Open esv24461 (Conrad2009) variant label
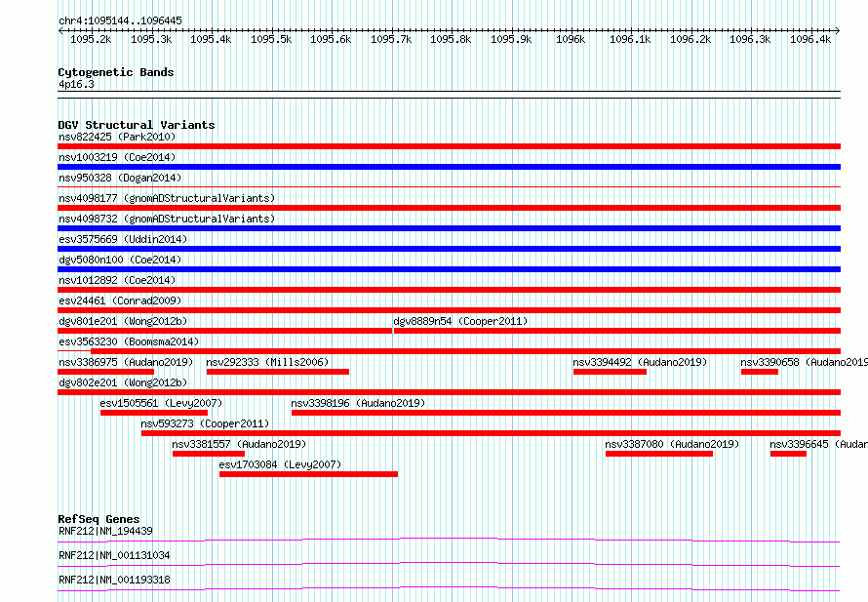The height and width of the screenshot is (602, 868). coord(120,301)
